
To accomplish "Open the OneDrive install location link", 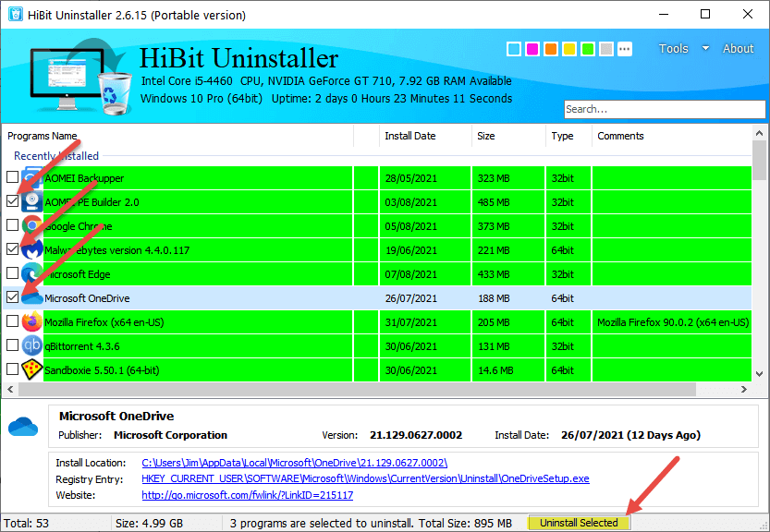I will (294, 463).
